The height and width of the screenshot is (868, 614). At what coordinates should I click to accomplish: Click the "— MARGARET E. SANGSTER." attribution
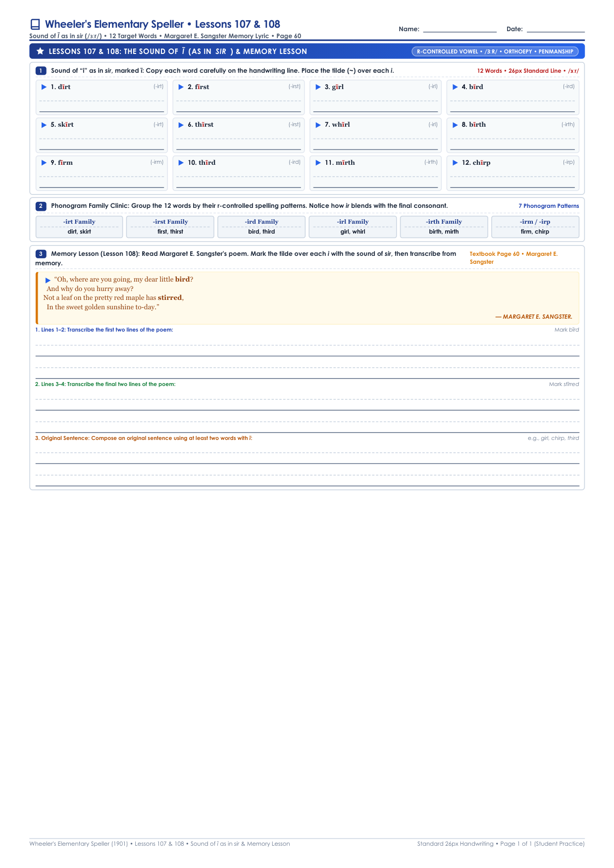tap(534, 317)
